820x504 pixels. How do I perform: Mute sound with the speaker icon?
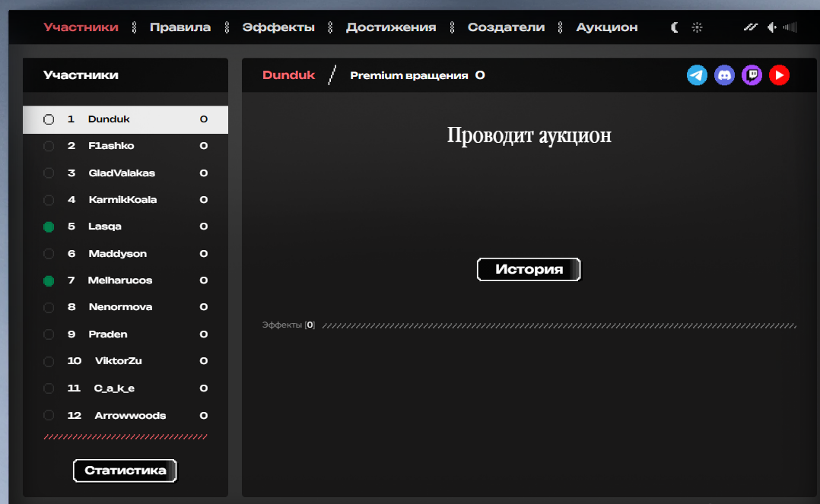tap(772, 27)
